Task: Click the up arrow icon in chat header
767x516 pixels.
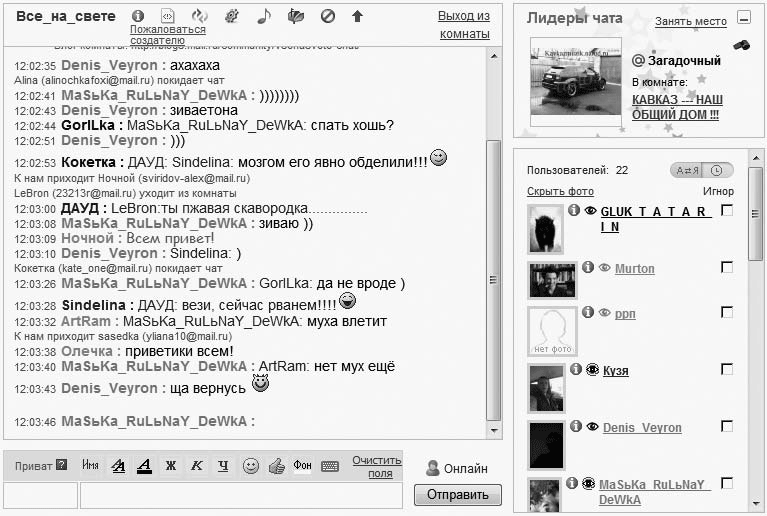Action: (357, 16)
